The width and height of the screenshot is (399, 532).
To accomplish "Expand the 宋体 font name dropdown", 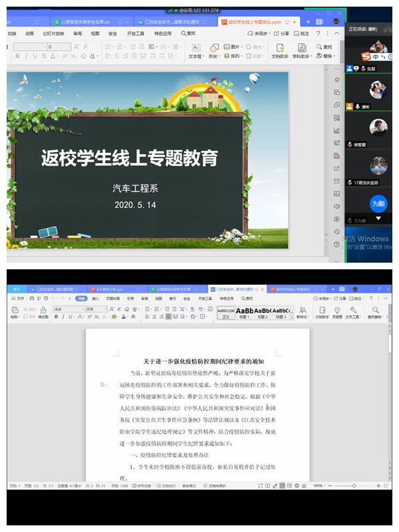I will pyautogui.click(x=80, y=309).
